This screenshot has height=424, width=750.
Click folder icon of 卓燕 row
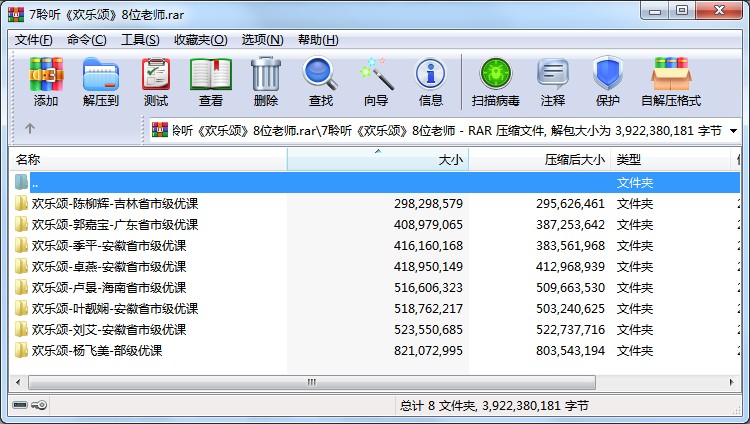point(22,267)
